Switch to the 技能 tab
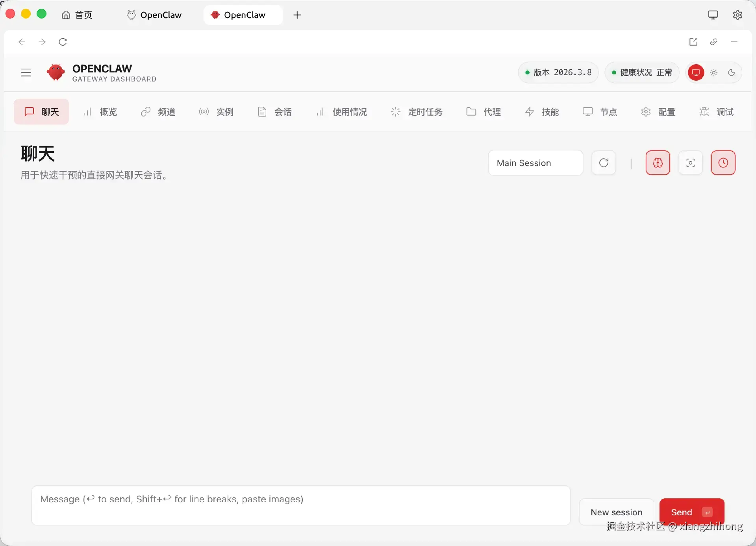Viewport: 756px width, 546px height. coord(542,112)
